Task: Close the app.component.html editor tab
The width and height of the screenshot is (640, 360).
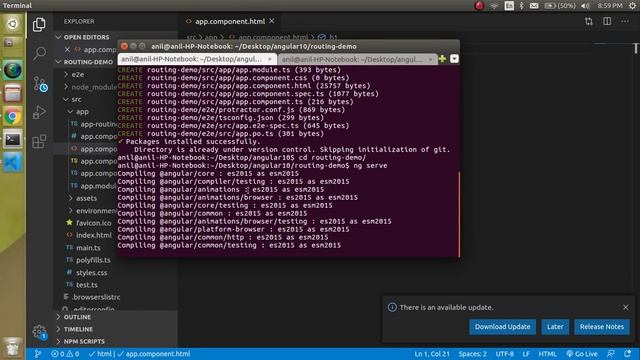Action: click(272, 21)
